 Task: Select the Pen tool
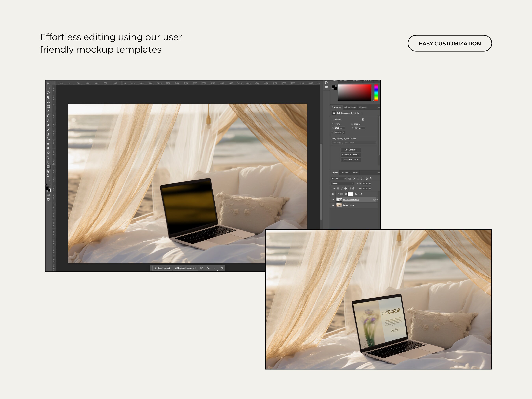point(48,153)
